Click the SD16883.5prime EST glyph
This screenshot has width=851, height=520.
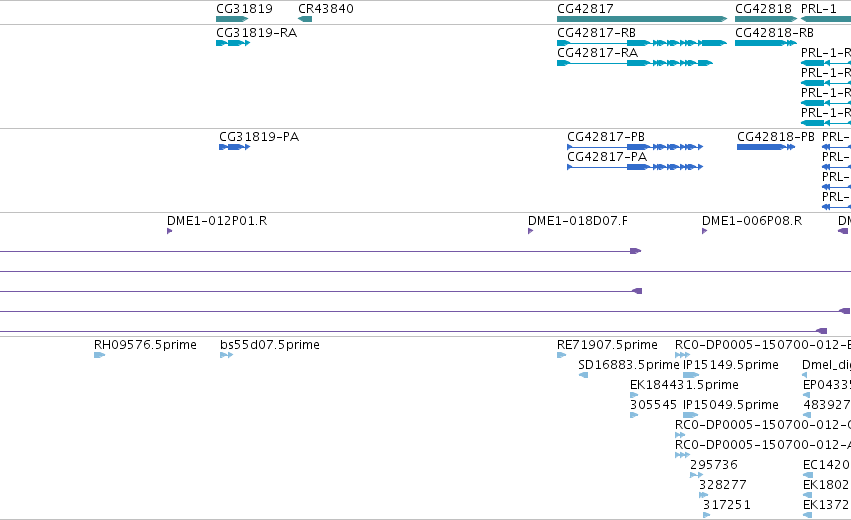(583, 375)
